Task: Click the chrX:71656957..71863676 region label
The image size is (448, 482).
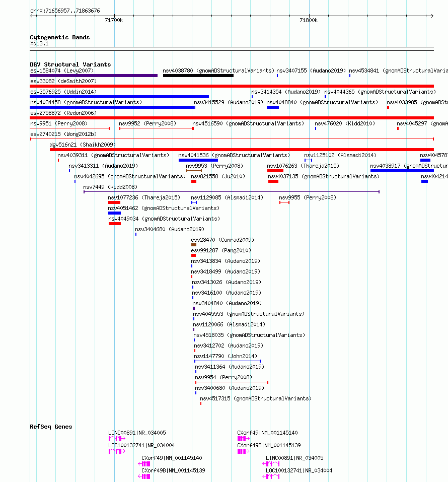Action: point(65,11)
